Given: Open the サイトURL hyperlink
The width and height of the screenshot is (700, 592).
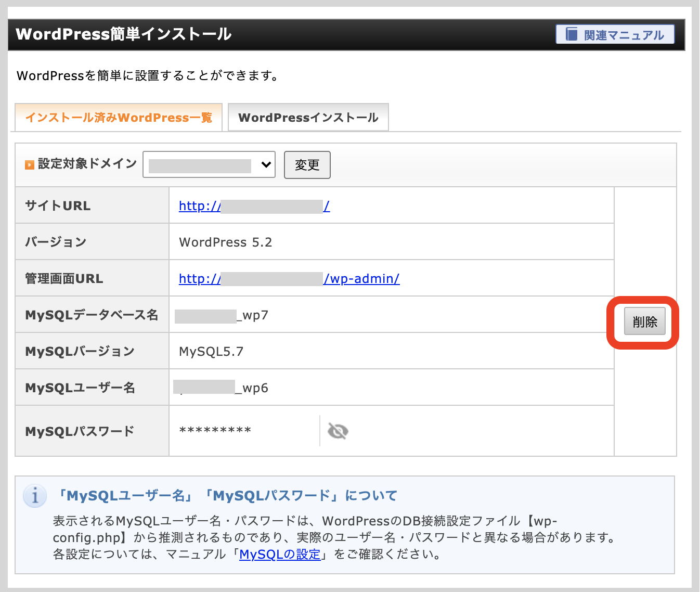Looking at the screenshot, I should click(254, 206).
